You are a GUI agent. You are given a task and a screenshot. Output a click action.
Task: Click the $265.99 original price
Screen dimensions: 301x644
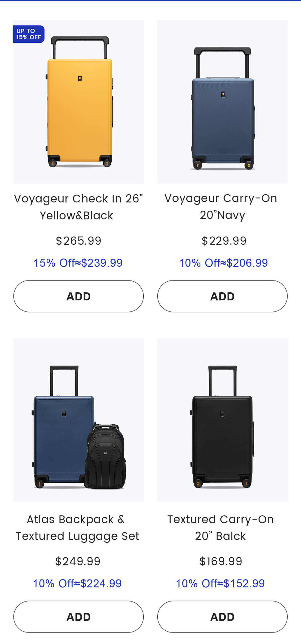click(79, 241)
